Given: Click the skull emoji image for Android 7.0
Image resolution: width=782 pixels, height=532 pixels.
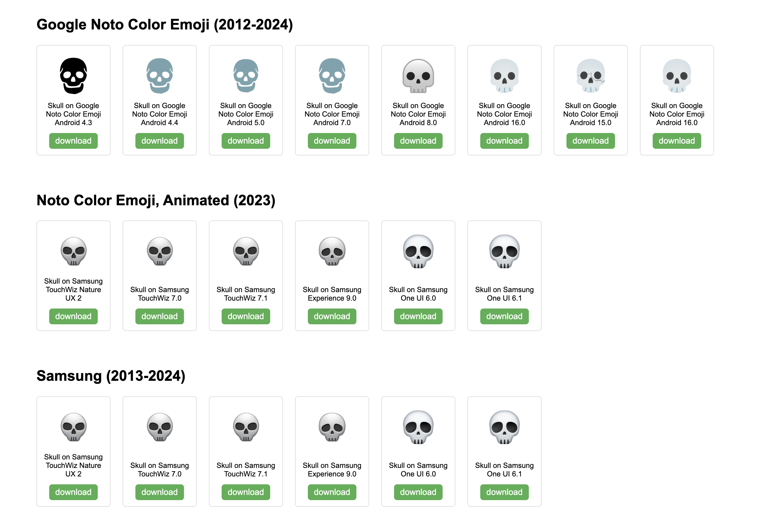Looking at the screenshot, I should coord(332,76).
